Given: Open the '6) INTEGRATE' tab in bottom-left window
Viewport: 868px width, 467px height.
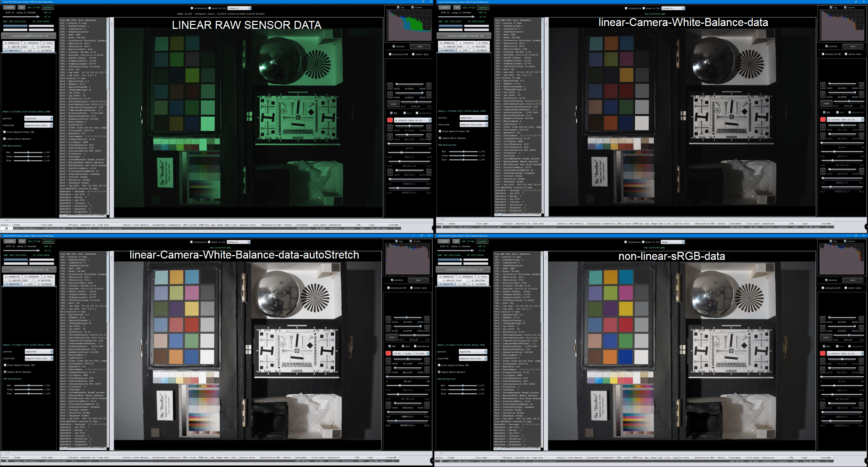Looking at the screenshot, I should [x=32, y=277].
